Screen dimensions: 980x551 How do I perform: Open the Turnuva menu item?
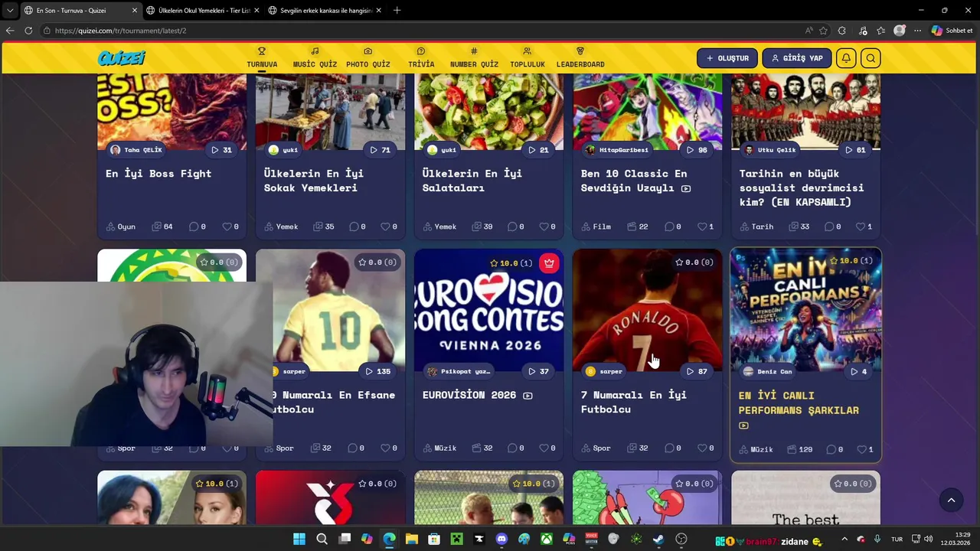(x=262, y=58)
